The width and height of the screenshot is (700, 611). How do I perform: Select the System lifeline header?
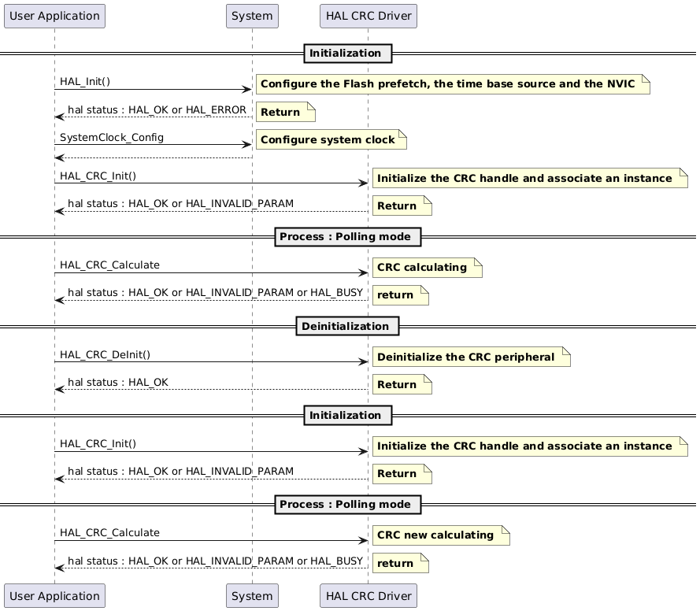(252, 16)
